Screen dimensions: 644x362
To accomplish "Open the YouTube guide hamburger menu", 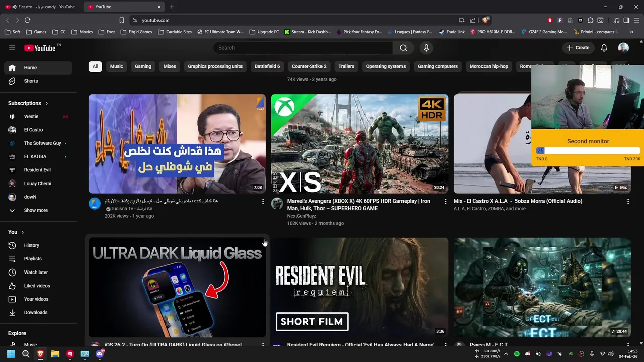I will (x=12, y=48).
